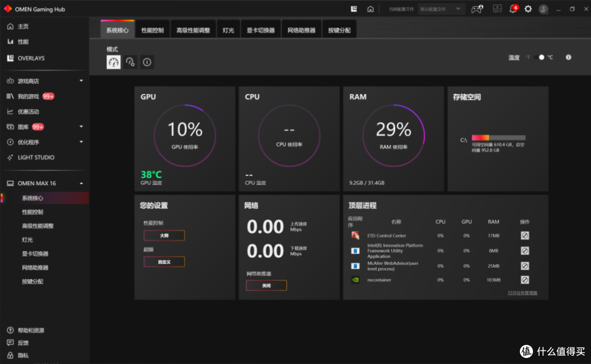Click the 大师 performance control button
The image size is (591, 364).
164,235
